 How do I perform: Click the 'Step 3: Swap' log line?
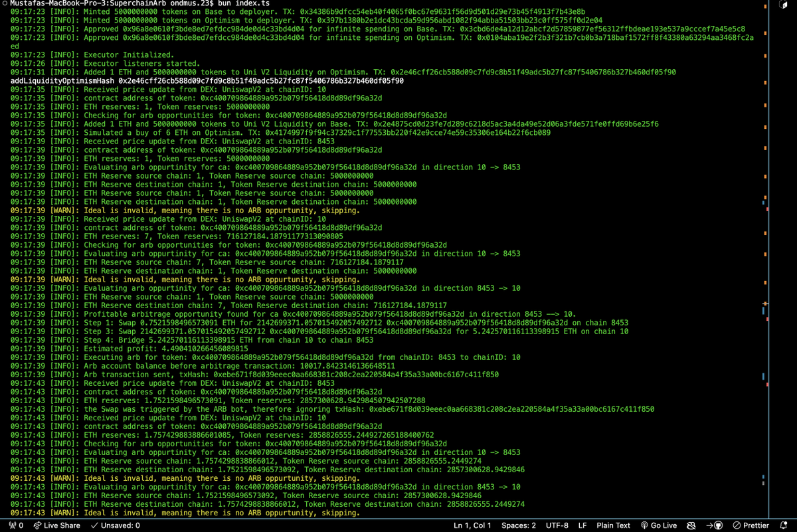coord(319,331)
